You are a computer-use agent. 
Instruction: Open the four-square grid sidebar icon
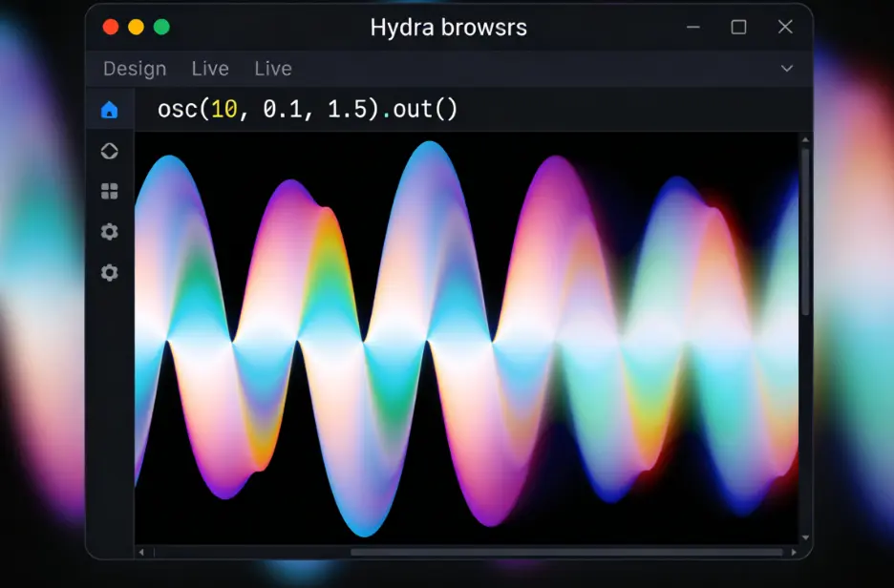tap(110, 192)
